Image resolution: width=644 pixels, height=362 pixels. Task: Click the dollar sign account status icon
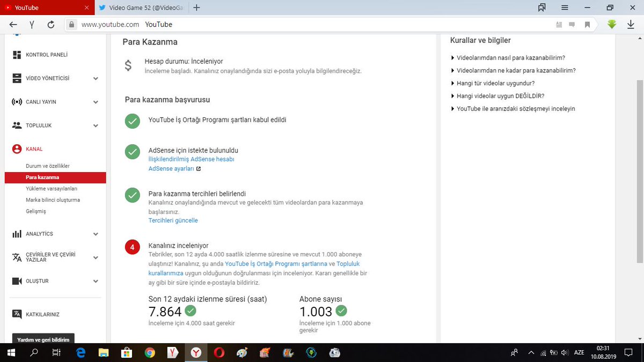coord(128,65)
